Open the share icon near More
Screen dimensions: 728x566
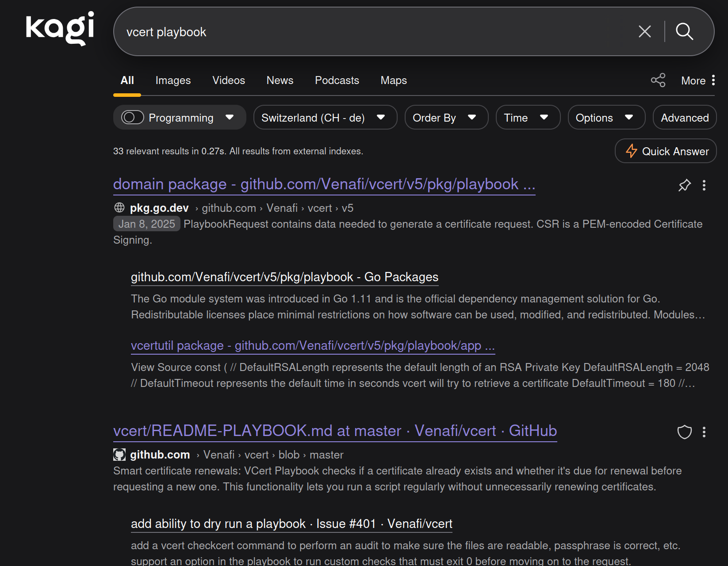tap(658, 80)
